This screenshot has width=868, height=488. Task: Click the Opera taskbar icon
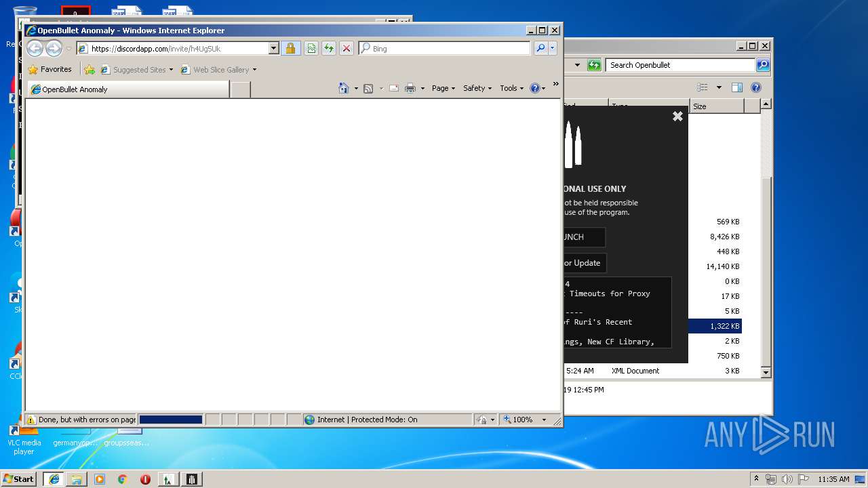tap(145, 479)
